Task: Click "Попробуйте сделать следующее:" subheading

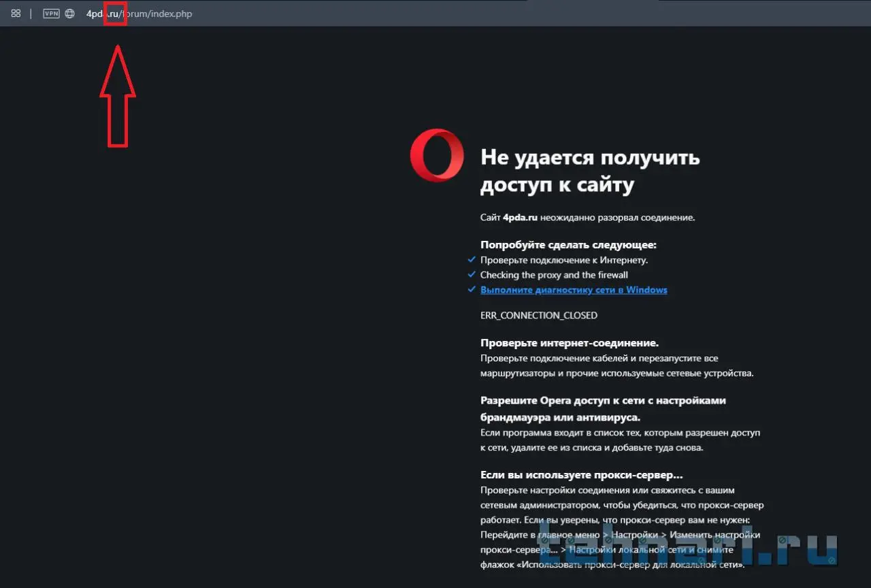Action: pos(568,245)
